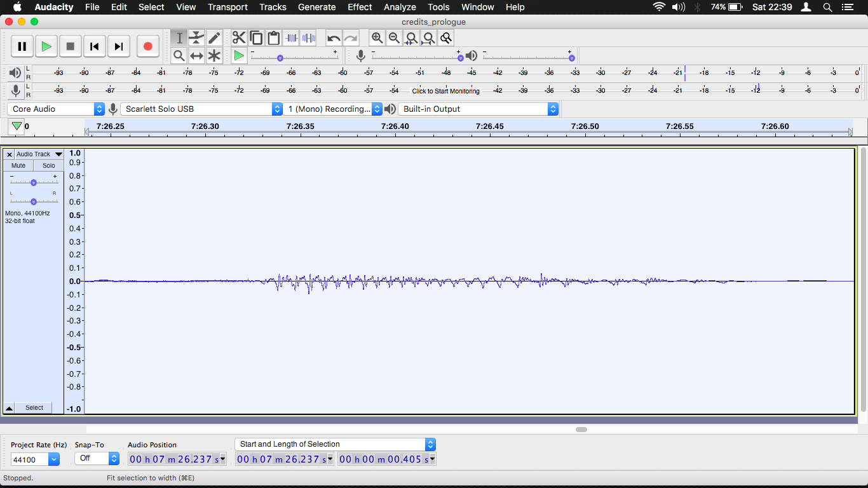The width and height of the screenshot is (868, 488).
Task: Cut selection with scissors icon
Action: coord(239,38)
